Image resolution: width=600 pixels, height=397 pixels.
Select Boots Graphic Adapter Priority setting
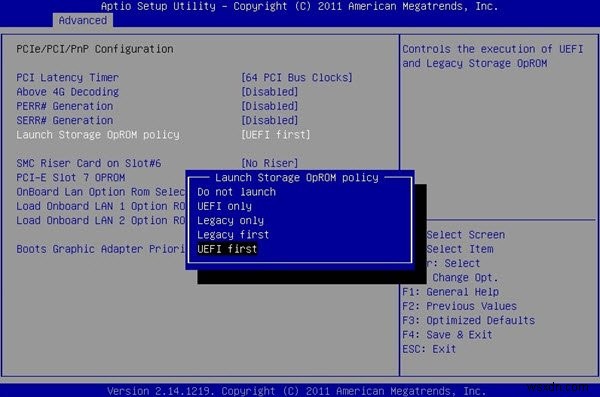[x=101, y=249]
